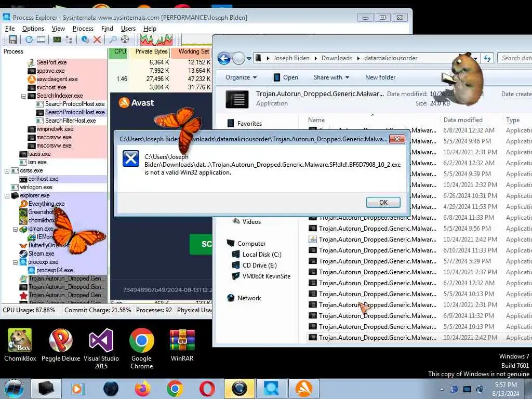Select file modified 5/7/2024 5:29 PM
Screen dimensions: 532x399
tap(420, 261)
